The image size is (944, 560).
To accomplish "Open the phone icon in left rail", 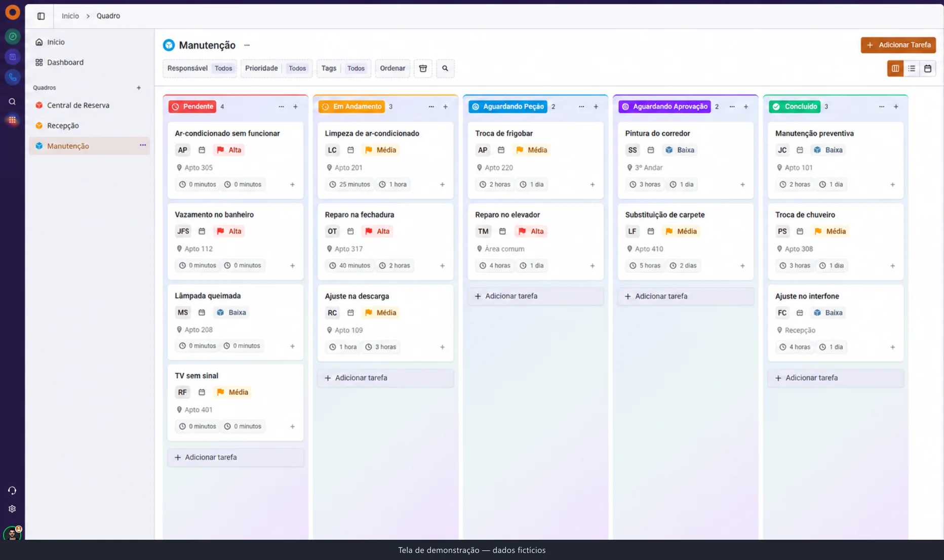I will click(x=12, y=77).
